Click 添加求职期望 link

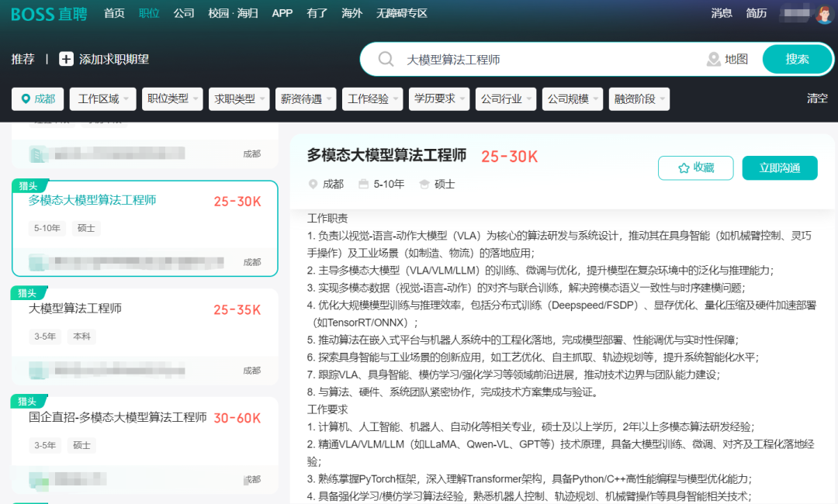click(114, 59)
